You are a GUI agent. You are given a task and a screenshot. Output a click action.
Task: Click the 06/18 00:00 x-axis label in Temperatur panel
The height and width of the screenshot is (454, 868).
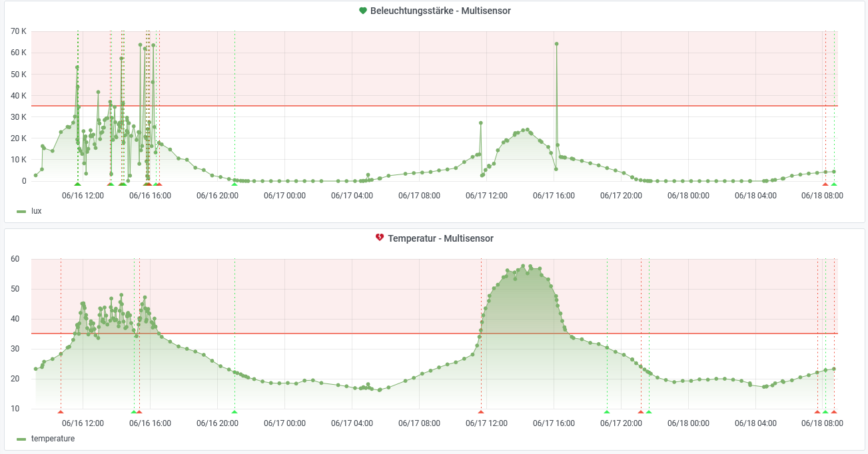coord(689,423)
